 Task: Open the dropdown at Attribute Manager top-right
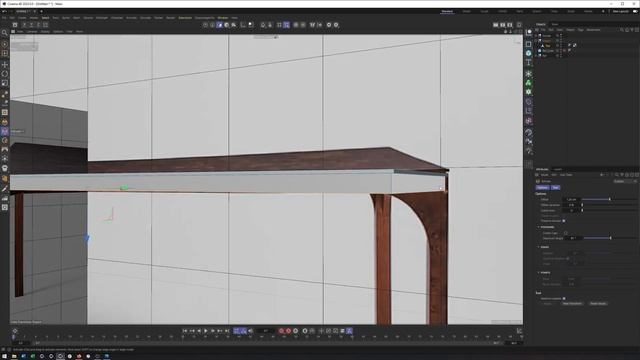tap(625, 181)
